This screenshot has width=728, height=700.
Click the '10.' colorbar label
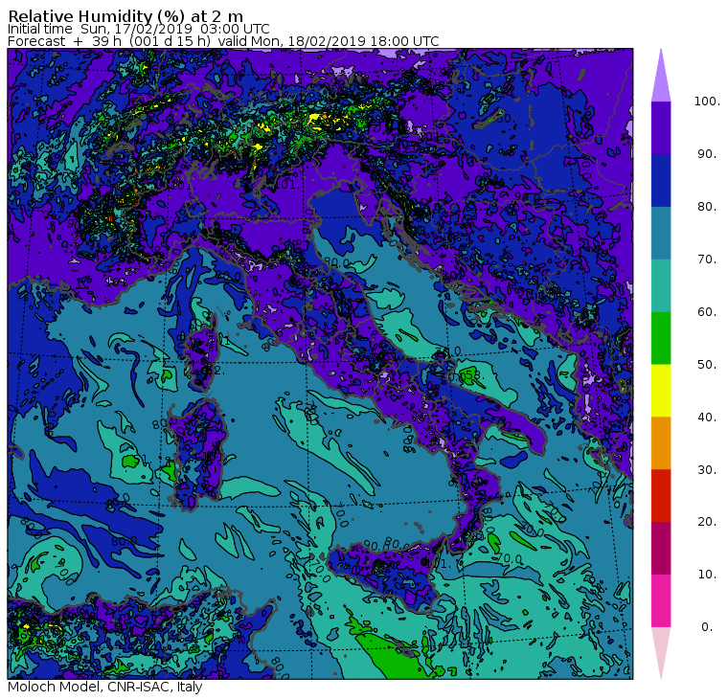(x=707, y=575)
